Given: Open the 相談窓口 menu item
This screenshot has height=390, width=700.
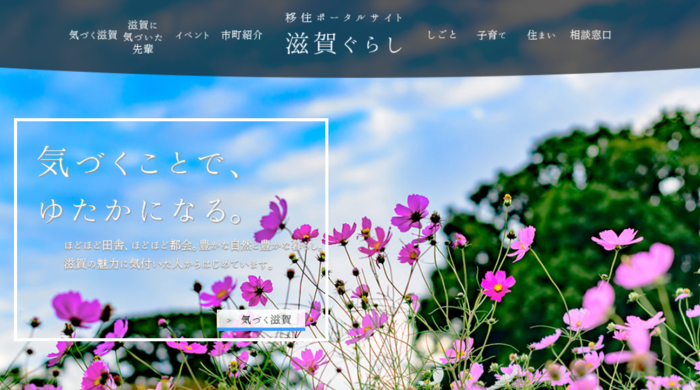Looking at the screenshot, I should (591, 35).
